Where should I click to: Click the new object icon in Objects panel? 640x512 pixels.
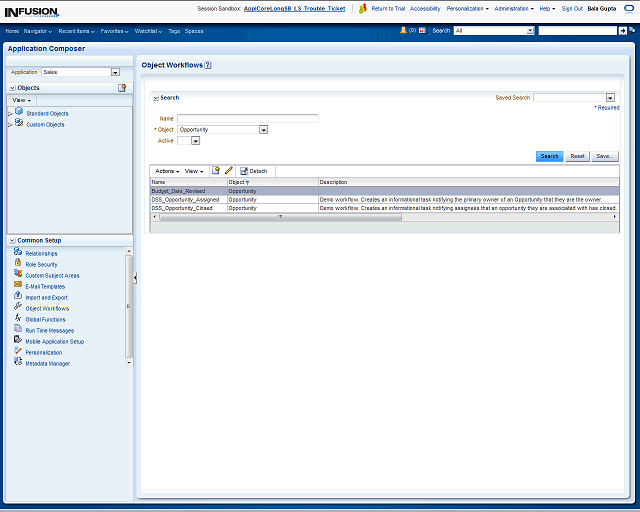click(x=122, y=88)
